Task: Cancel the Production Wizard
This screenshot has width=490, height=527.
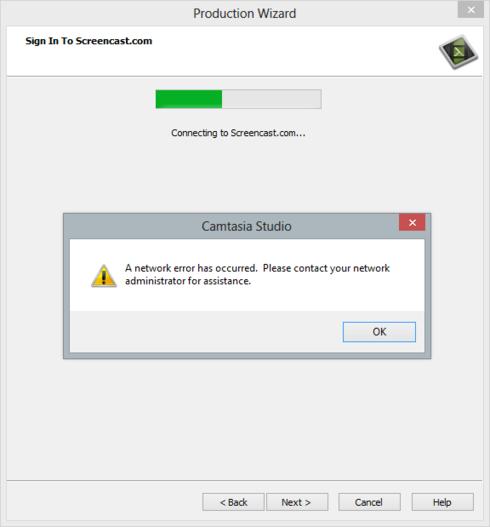Action: (369, 502)
